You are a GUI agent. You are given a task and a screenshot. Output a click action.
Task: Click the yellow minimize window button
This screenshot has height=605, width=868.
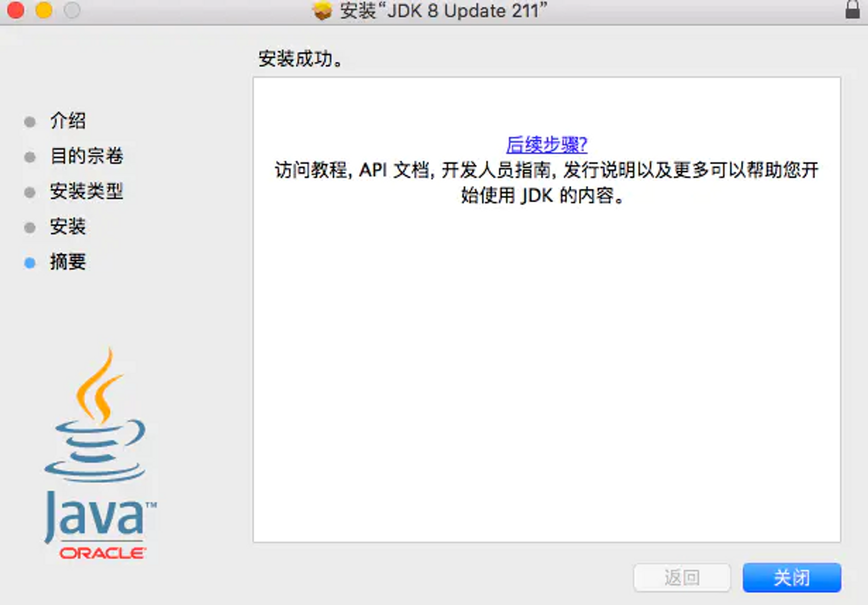pos(44,10)
